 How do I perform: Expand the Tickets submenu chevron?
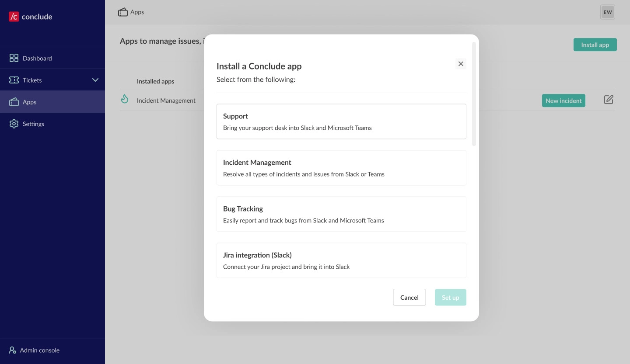(x=95, y=80)
